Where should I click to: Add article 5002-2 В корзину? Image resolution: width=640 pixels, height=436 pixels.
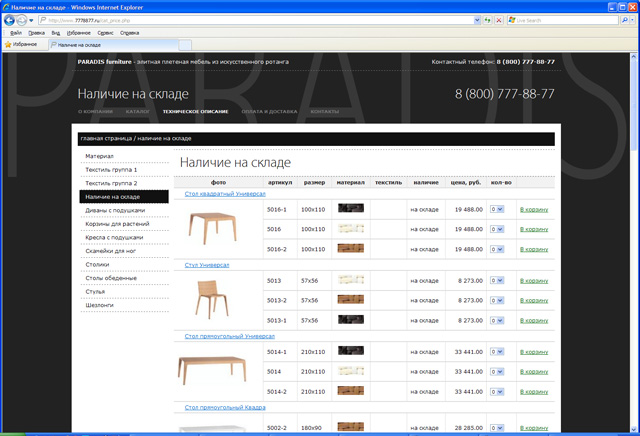(x=534, y=428)
